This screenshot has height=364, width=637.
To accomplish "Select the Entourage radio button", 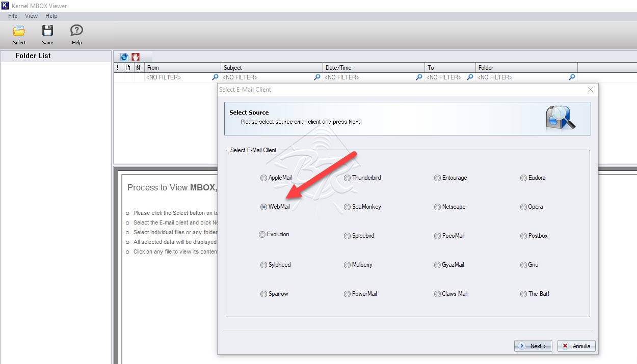I will coord(437,178).
